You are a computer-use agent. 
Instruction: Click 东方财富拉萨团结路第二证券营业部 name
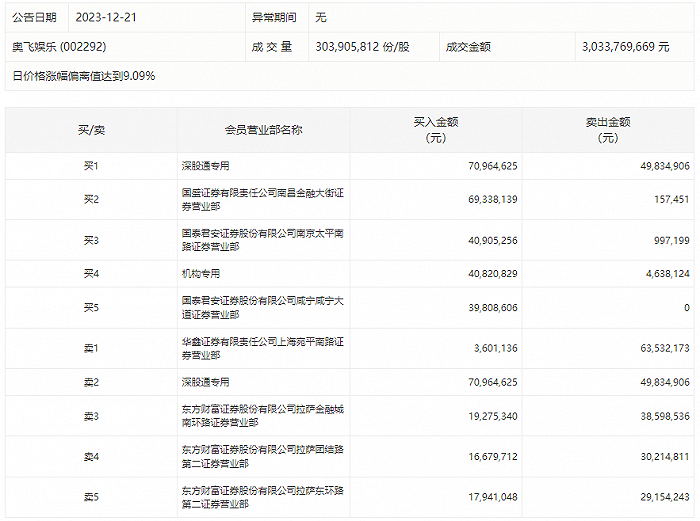point(262,456)
